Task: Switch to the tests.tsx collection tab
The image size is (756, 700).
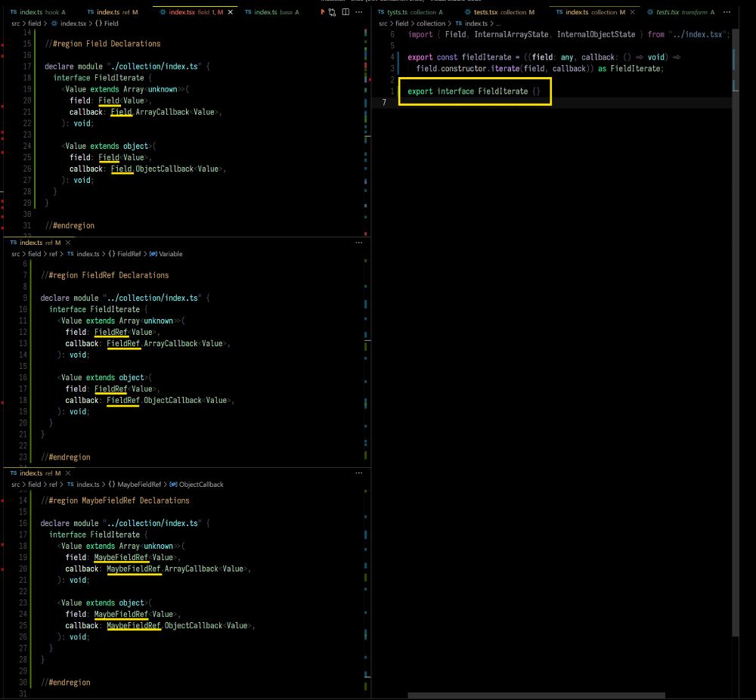Action: (x=500, y=12)
